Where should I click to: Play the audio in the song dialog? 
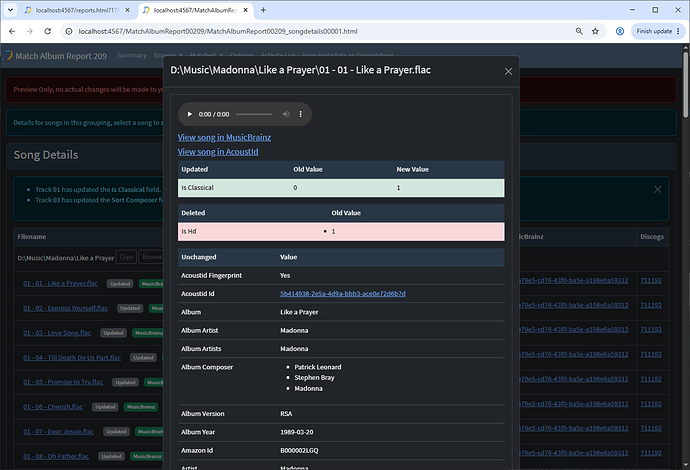190,114
